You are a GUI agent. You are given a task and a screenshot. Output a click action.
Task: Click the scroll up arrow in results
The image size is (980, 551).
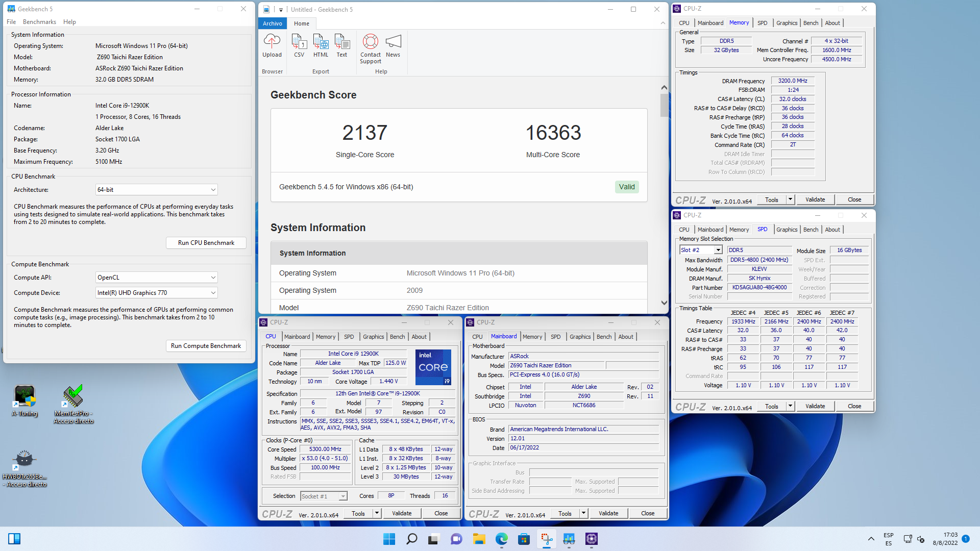coord(664,88)
